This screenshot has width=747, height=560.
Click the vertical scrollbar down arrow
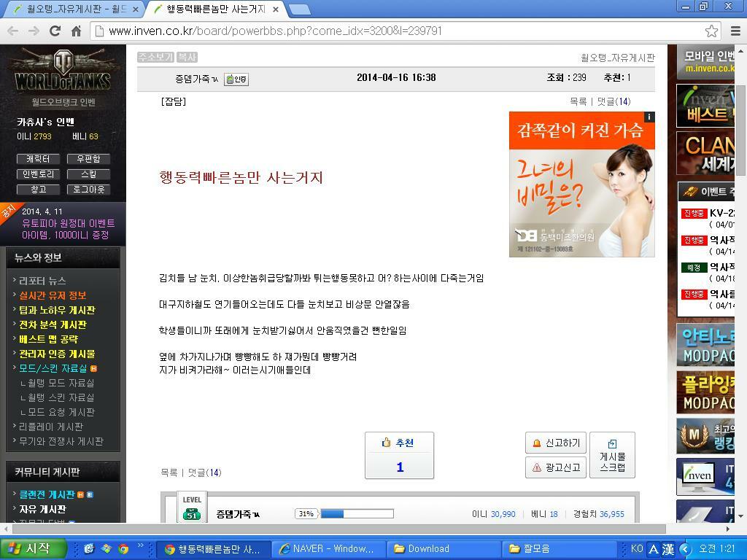tap(741, 516)
